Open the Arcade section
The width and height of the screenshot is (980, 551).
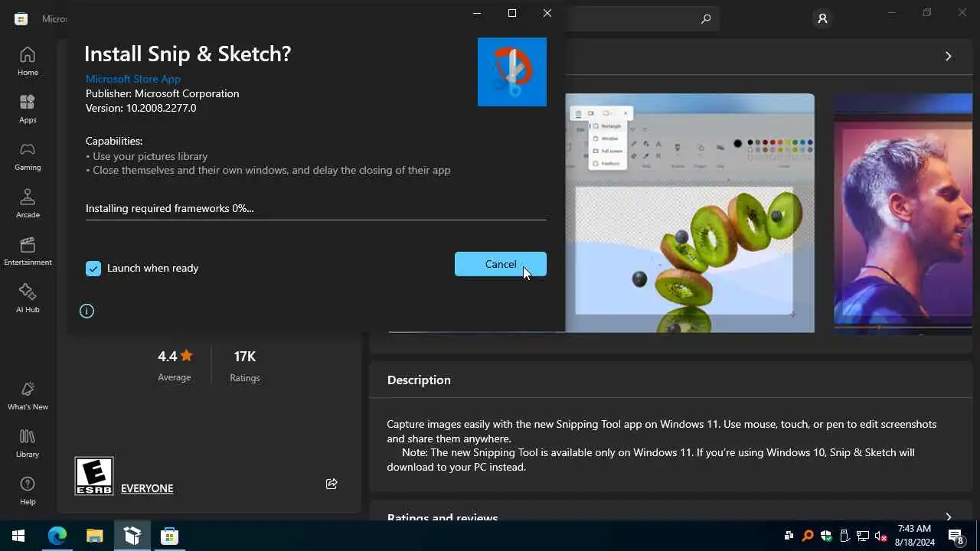(x=28, y=204)
